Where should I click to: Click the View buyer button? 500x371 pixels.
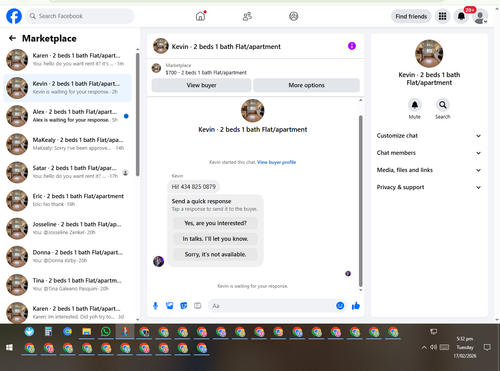click(x=201, y=85)
